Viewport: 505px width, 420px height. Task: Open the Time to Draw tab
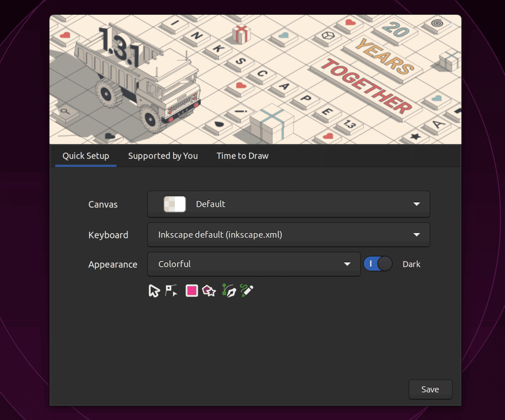[x=242, y=156]
